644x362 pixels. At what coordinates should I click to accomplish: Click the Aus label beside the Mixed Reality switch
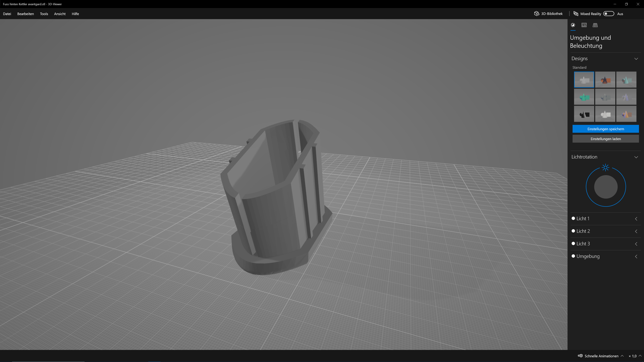click(x=620, y=14)
